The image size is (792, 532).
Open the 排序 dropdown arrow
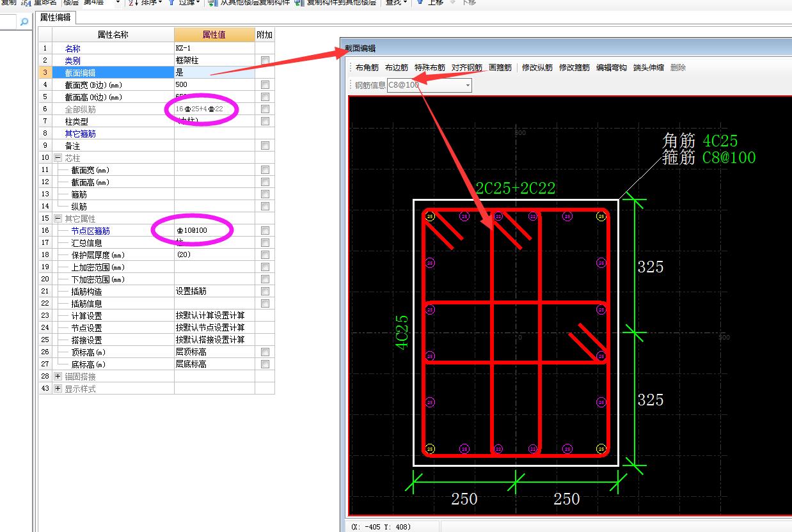[x=161, y=3]
